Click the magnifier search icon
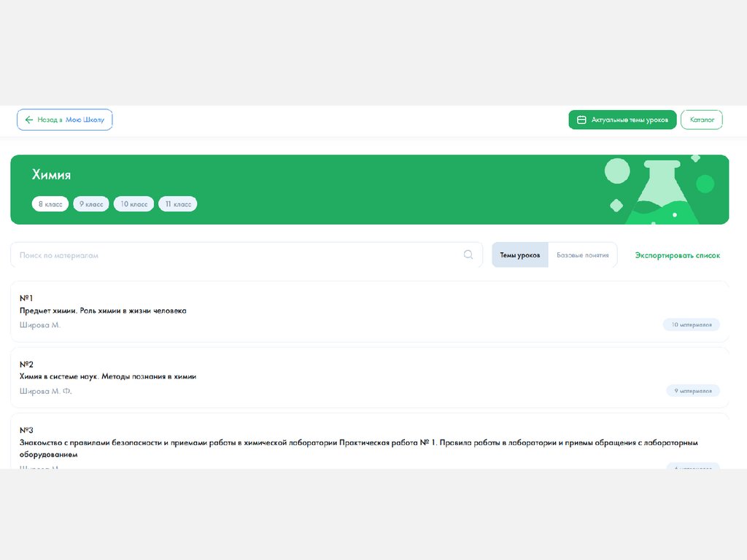The image size is (747, 560). pos(468,254)
